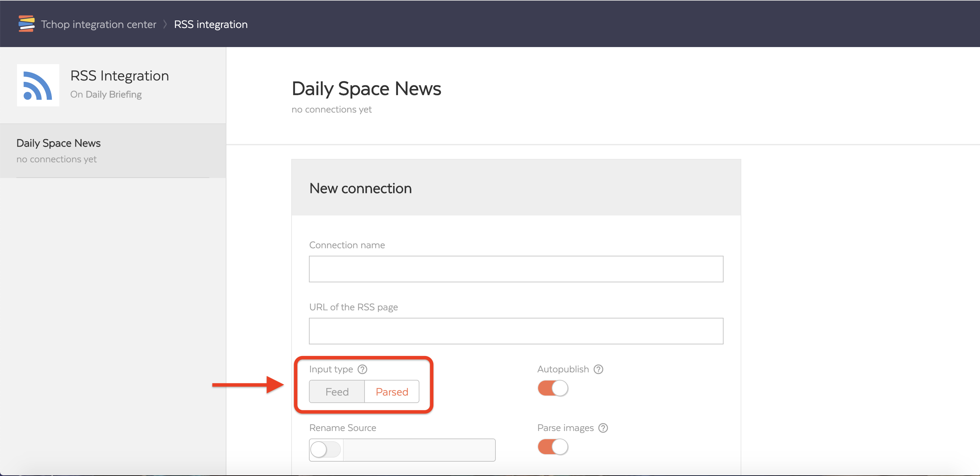
Task: Open the Parse images help tooltip
Action: [603, 428]
